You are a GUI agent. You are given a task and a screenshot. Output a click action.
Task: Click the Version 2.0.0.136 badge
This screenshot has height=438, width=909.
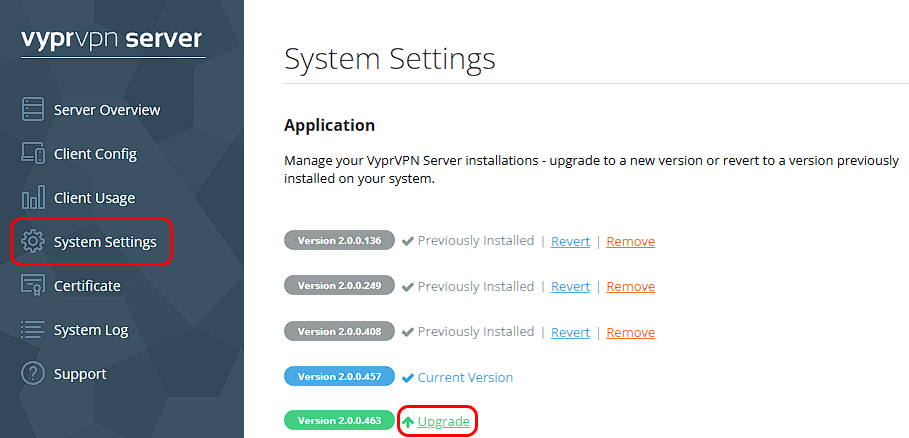pyautogui.click(x=340, y=240)
